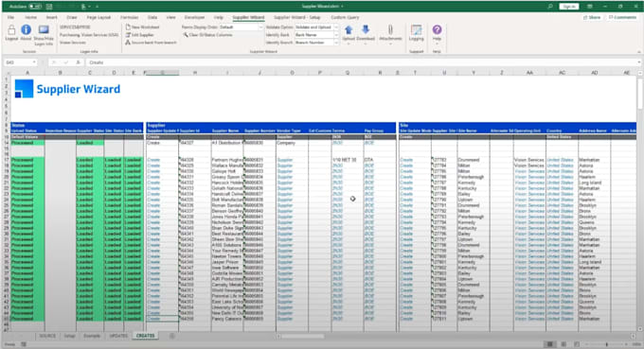644x349 pixels.
Task: Open the Identify Branch dropdown
Action: coord(336,43)
